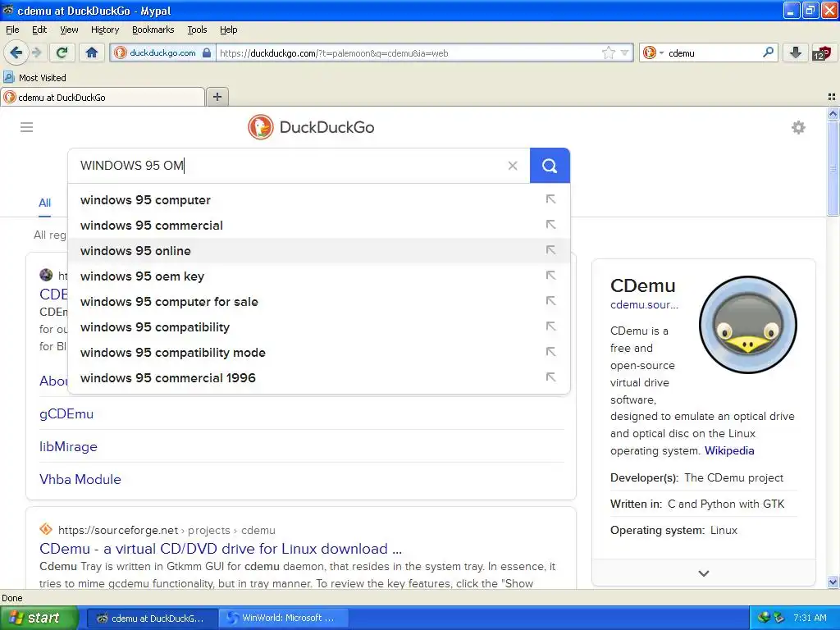Switch to the All results tab
The width and height of the screenshot is (840, 630).
tap(44, 203)
